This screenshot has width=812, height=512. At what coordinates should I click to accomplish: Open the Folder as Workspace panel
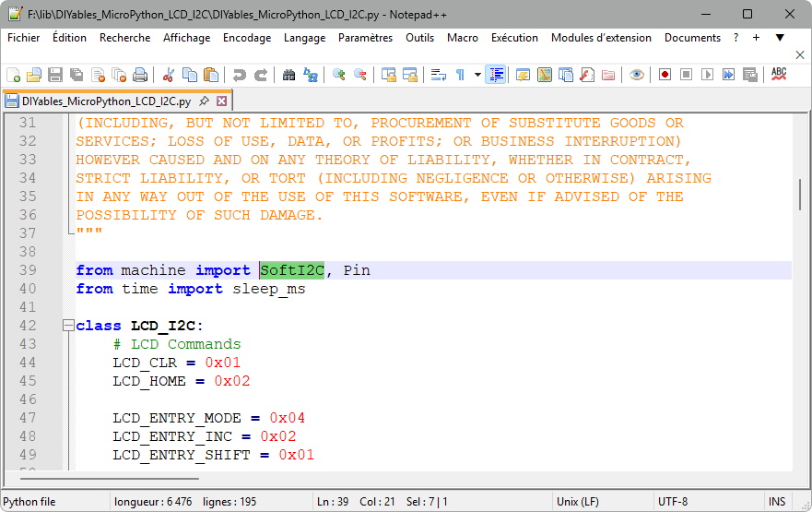(x=608, y=75)
